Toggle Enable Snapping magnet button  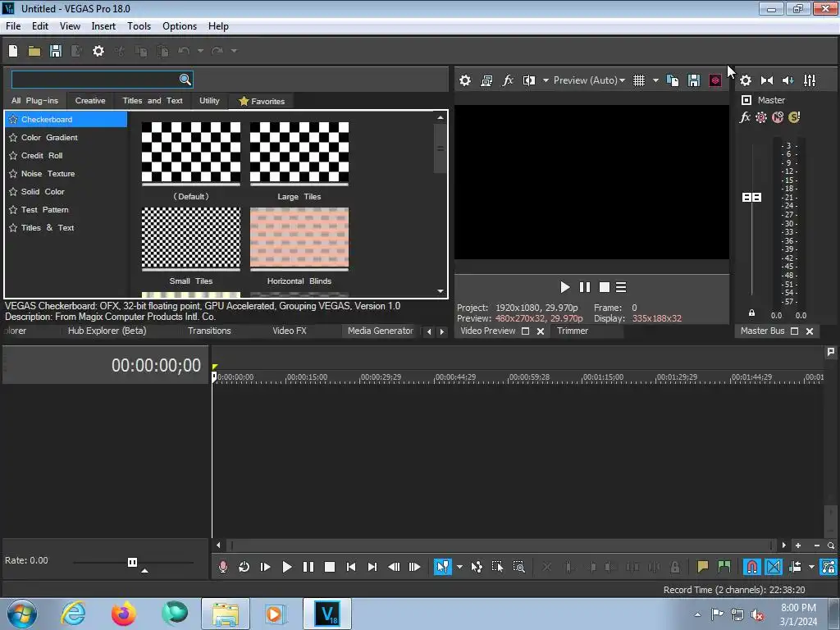click(752, 567)
